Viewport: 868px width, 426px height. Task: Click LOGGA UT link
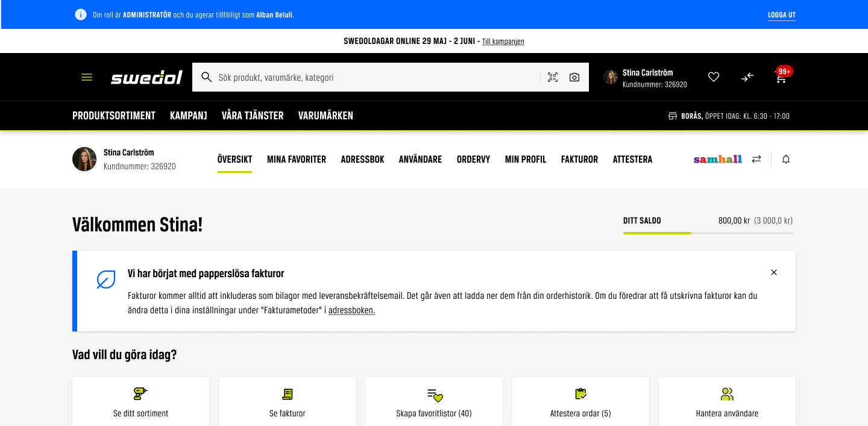[782, 15]
